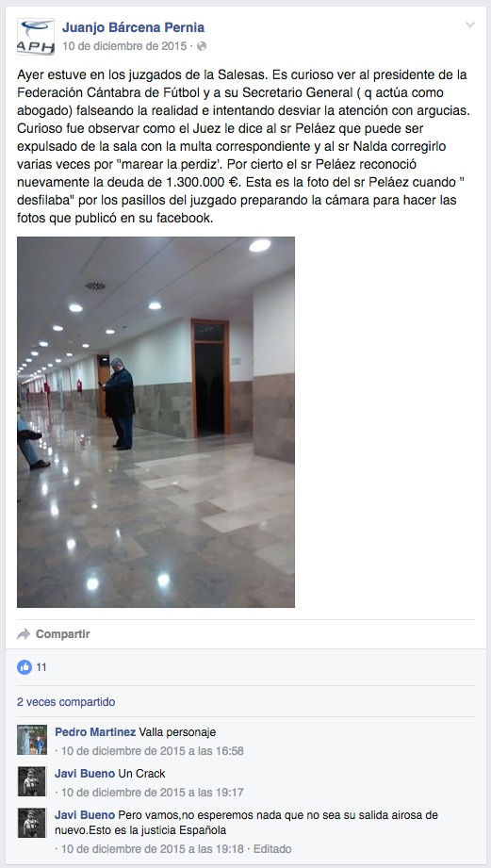
Task: Click the public globe privacy icon
Action: (x=202, y=46)
